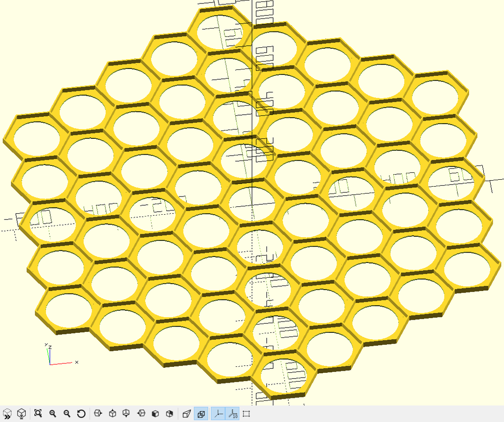Image resolution: width=504 pixels, height=422 pixels.
Task: Switch to Back view
Action: pyautogui.click(x=169, y=413)
